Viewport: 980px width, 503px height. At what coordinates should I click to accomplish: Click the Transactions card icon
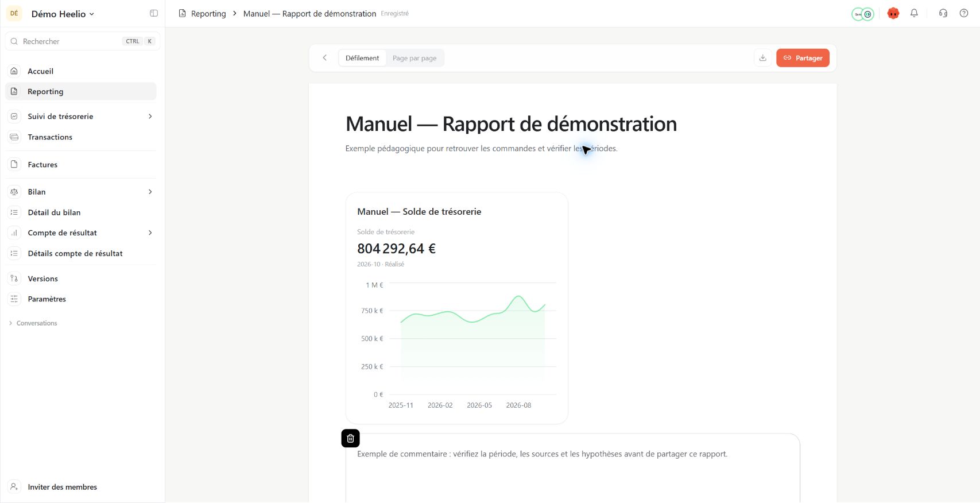click(x=14, y=137)
